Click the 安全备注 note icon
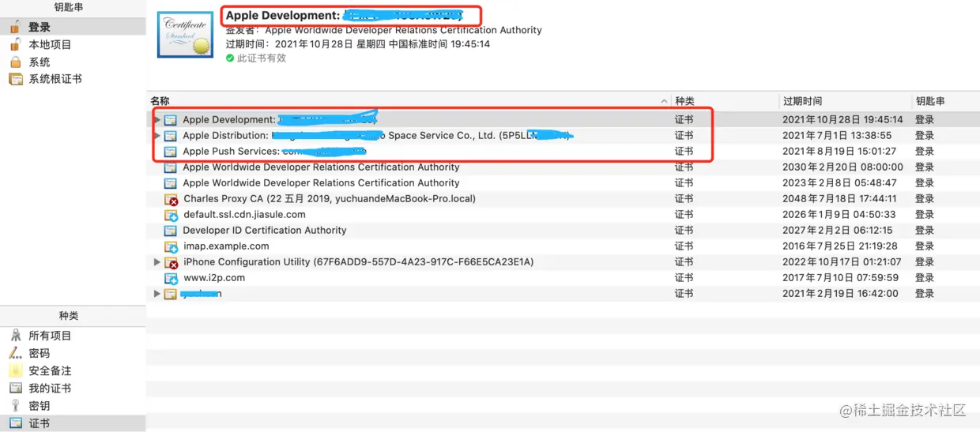 click(15, 370)
